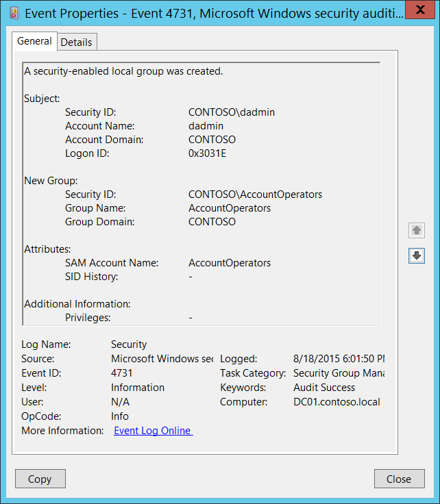This screenshot has width=440, height=504.
Task: Open the Event Log Online link
Action: 153,431
